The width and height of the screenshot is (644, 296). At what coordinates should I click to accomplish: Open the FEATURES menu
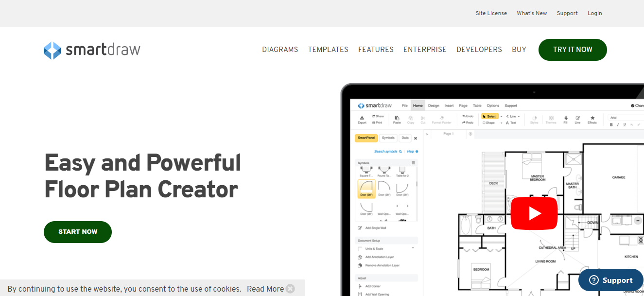(x=376, y=50)
